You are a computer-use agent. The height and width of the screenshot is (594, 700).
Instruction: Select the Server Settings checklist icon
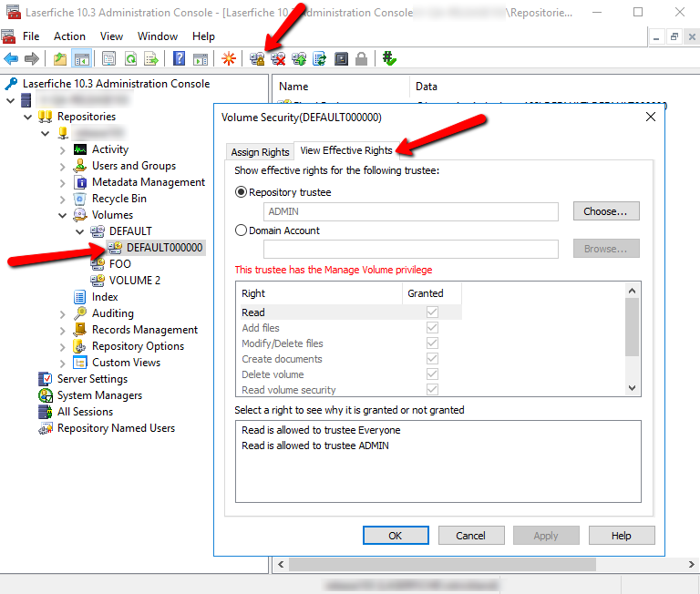click(x=45, y=379)
